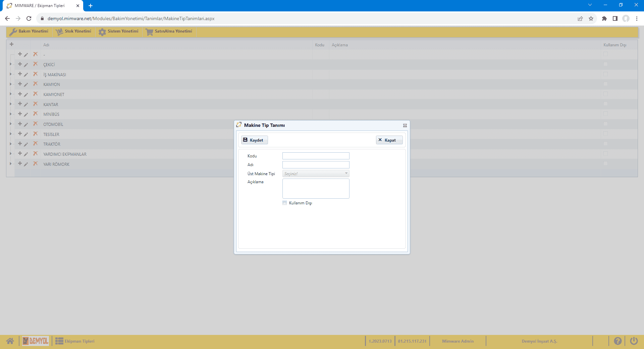The image size is (644, 349).
Task: Expand the YARI RÖMORK tree row
Action: tap(10, 164)
